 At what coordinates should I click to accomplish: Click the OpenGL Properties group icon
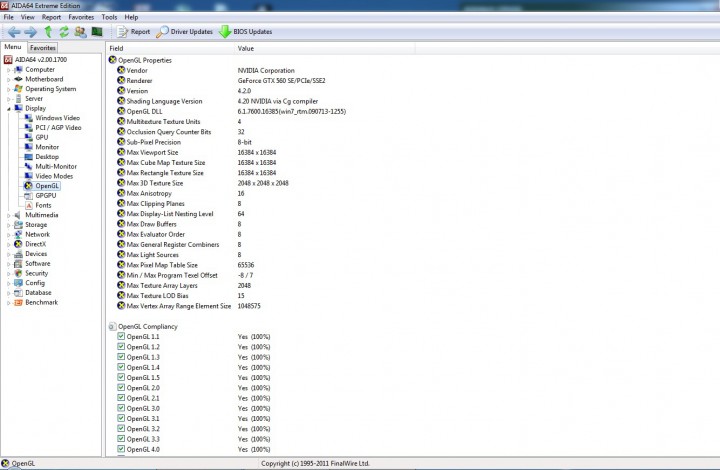112,60
